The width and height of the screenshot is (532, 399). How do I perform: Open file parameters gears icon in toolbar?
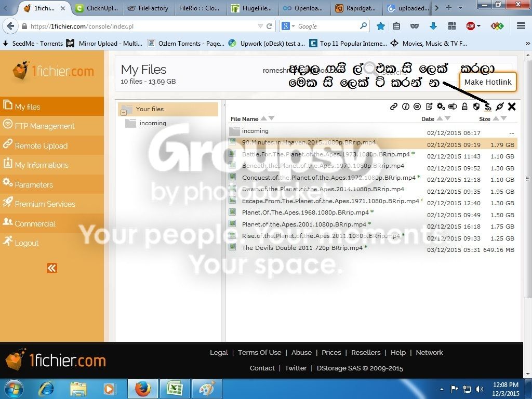(441, 107)
